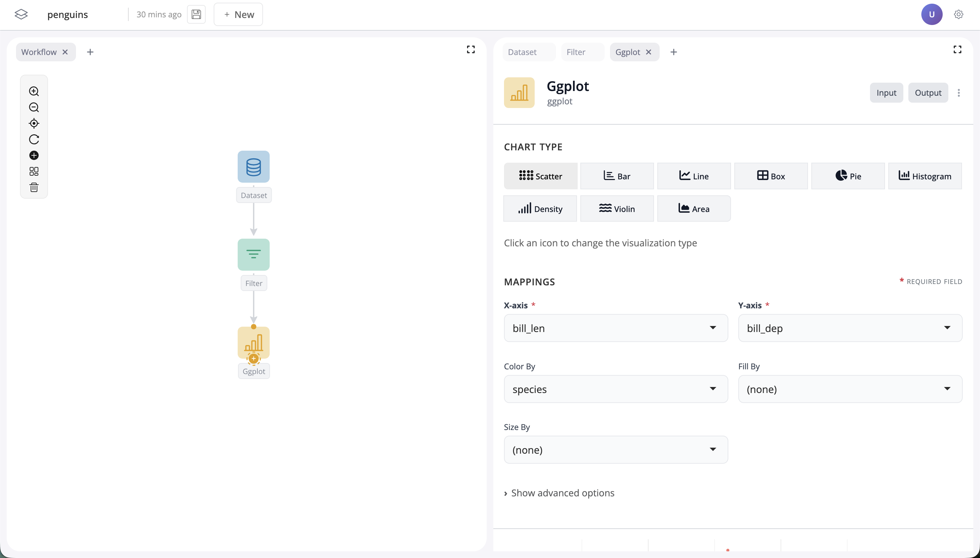Click the save floppy disk icon
The width and height of the screenshot is (980, 558).
pos(196,15)
